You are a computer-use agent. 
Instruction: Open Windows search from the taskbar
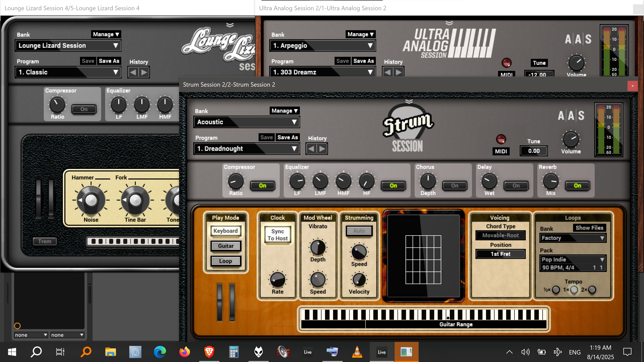click(36, 352)
